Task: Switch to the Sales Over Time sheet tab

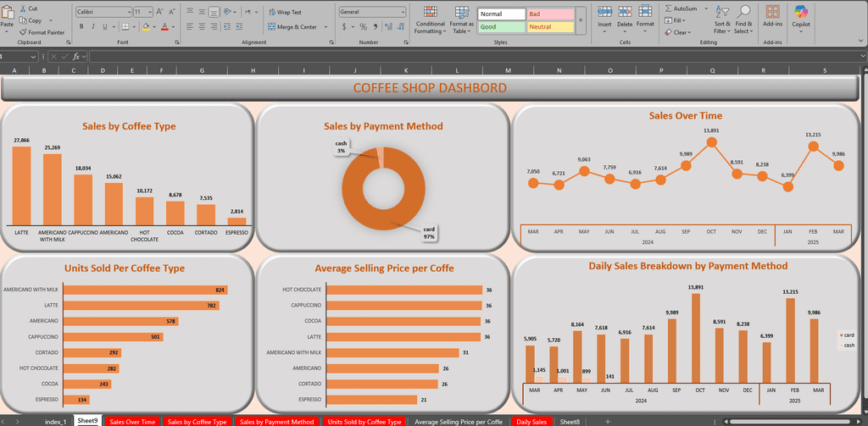Action: click(x=132, y=421)
